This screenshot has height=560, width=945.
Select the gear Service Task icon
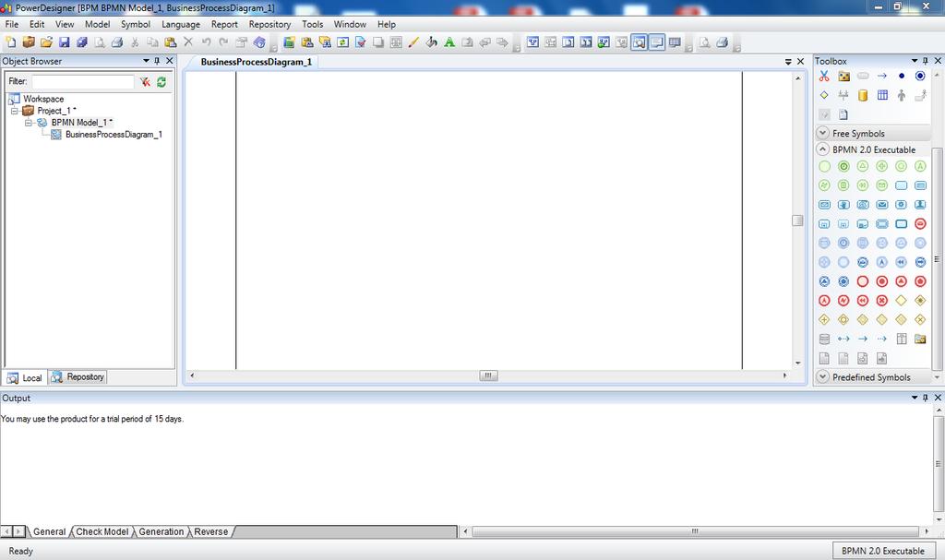pos(901,204)
